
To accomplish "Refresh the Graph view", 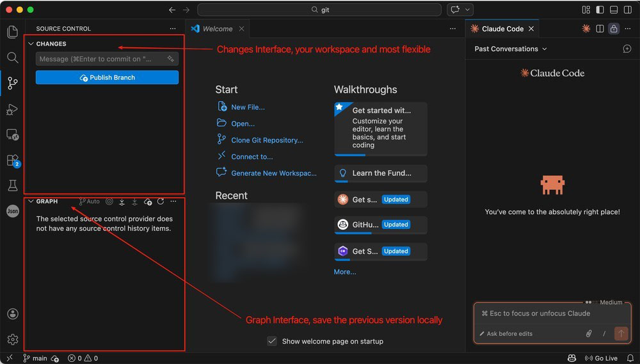I will point(161,201).
